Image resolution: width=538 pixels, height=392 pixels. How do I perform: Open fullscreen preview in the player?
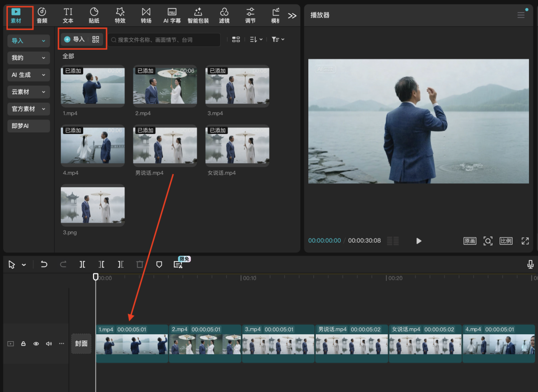pos(525,241)
